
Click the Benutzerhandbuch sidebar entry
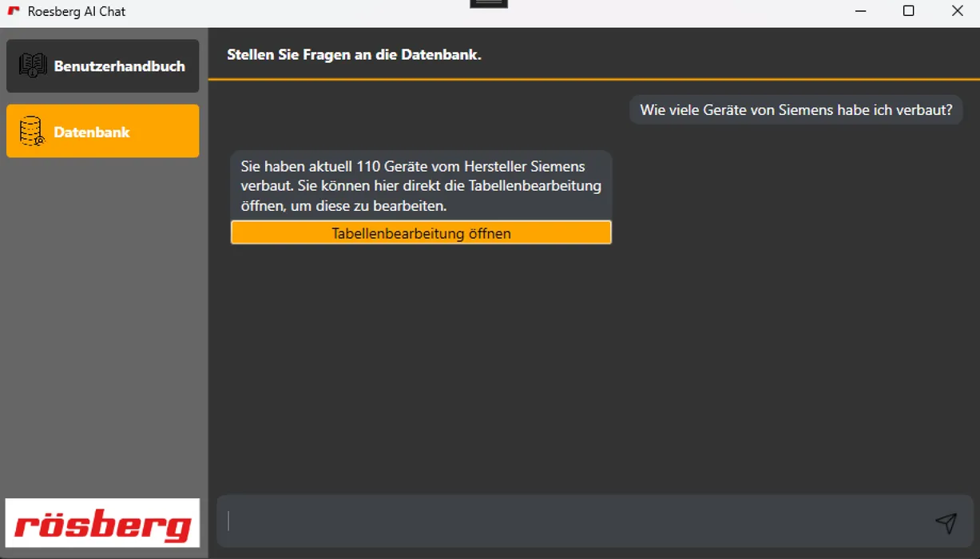102,65
